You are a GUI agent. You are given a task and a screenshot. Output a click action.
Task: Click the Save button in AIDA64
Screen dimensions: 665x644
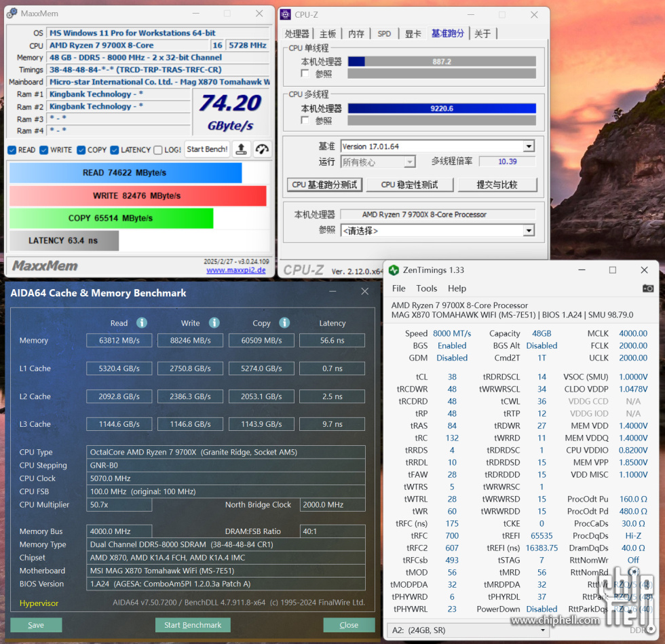pyautogui.click(x=36, y=625)
